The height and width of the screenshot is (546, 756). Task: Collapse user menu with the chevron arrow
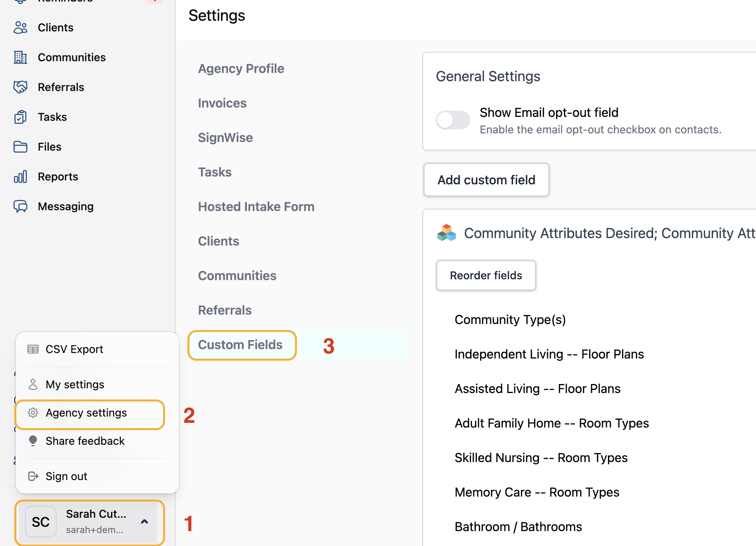point(144,522)
